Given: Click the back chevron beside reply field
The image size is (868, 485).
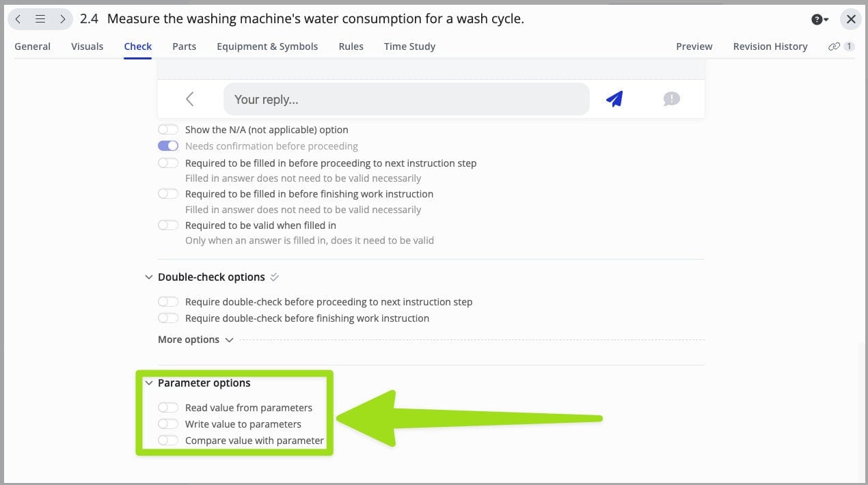Looking at the screenshot, I should (x=190, y=99).
